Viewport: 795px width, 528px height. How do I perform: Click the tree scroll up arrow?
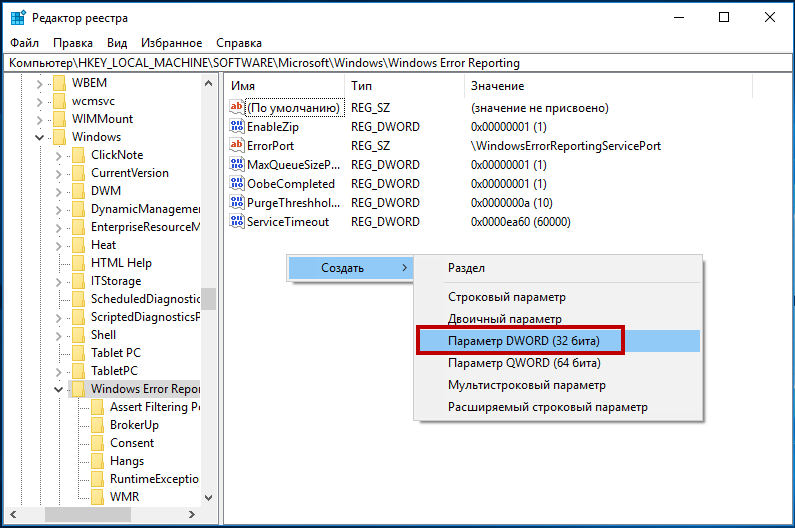tap(208, 83)
